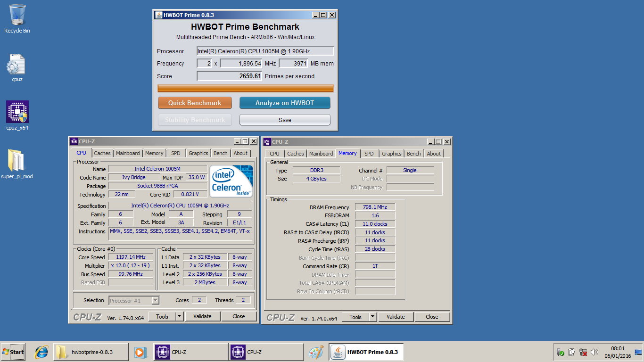644x362 pixels.
Task: Click the safely remove hardware tray icon
Action: [x=561, y=352]
